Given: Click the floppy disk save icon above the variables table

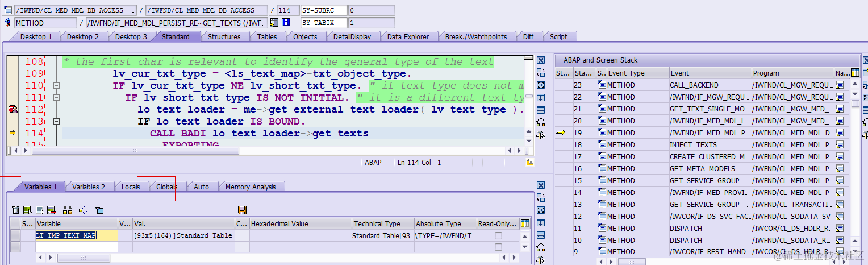Looking at the screenshot, I should click(x=243, y=210).
